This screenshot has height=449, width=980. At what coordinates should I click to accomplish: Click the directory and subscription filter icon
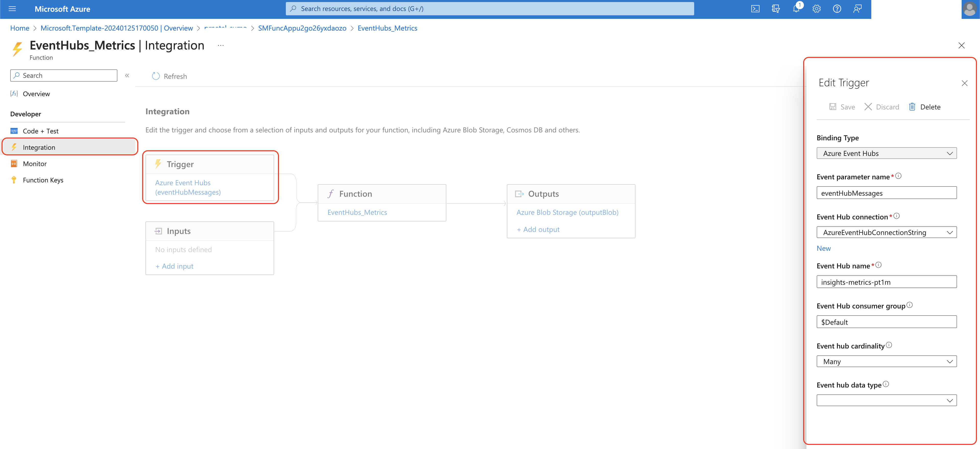coord(776,9)
